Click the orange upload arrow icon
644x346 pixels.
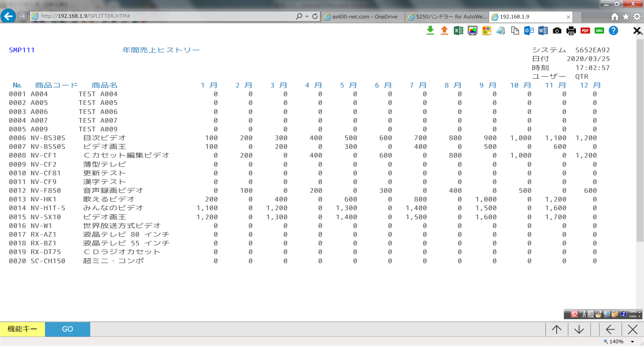tap(444, 31)
